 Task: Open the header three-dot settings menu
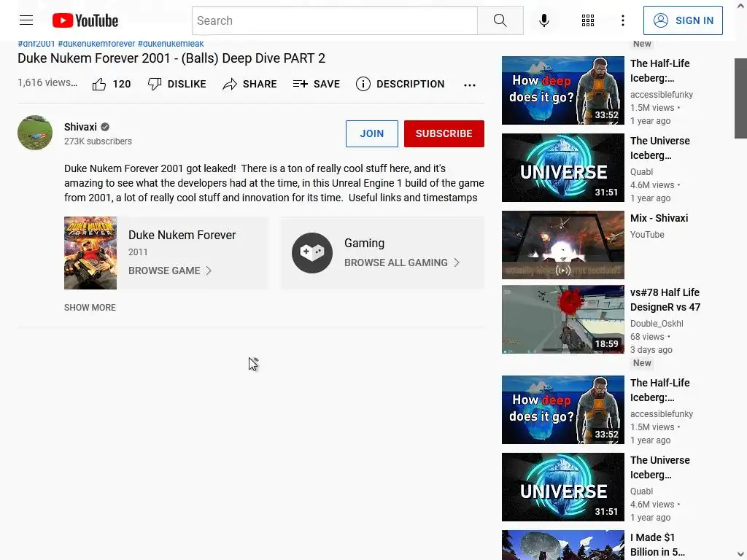point(623,20)
